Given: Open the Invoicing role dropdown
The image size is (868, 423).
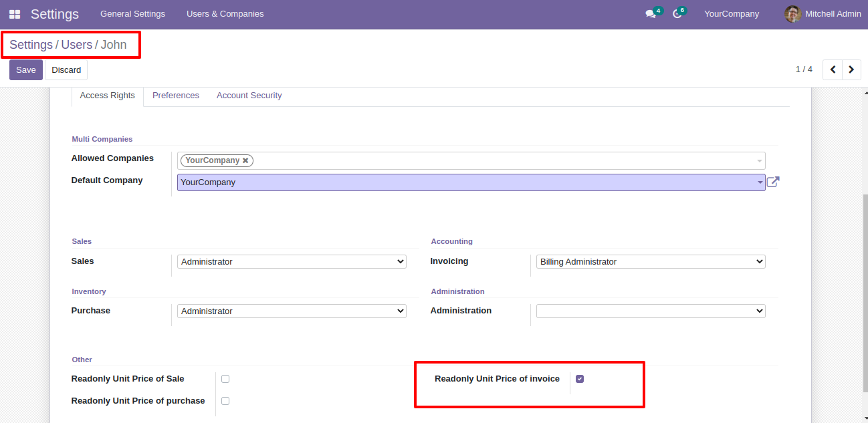Looking at the screenshot, I should 650,262.
